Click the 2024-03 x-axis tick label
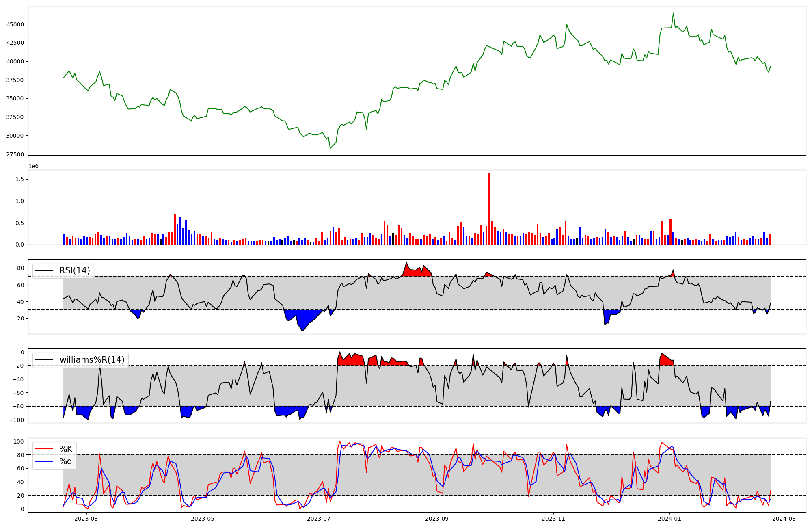This screenshot has height=528, width=812. tap(784, 519)
